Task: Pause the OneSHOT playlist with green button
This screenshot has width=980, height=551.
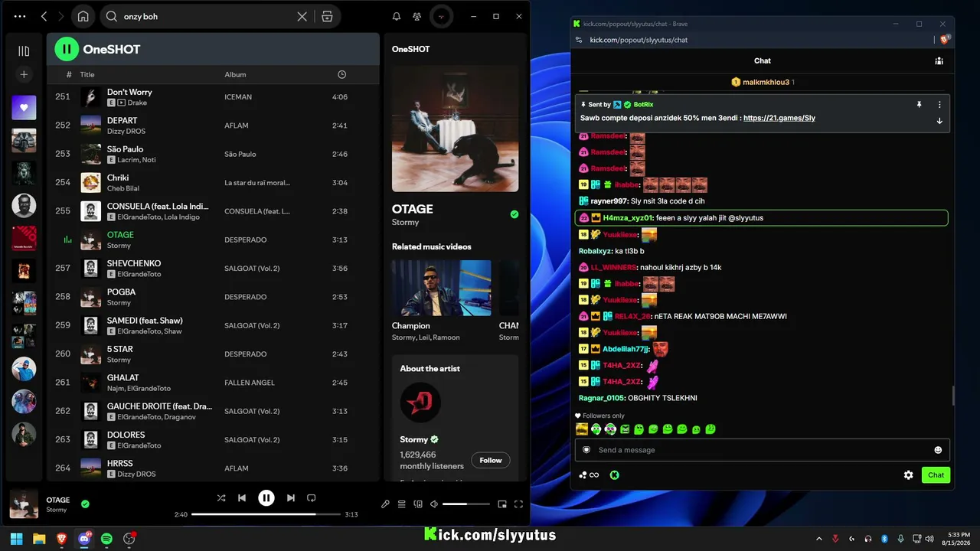Action: click(67, 49)
